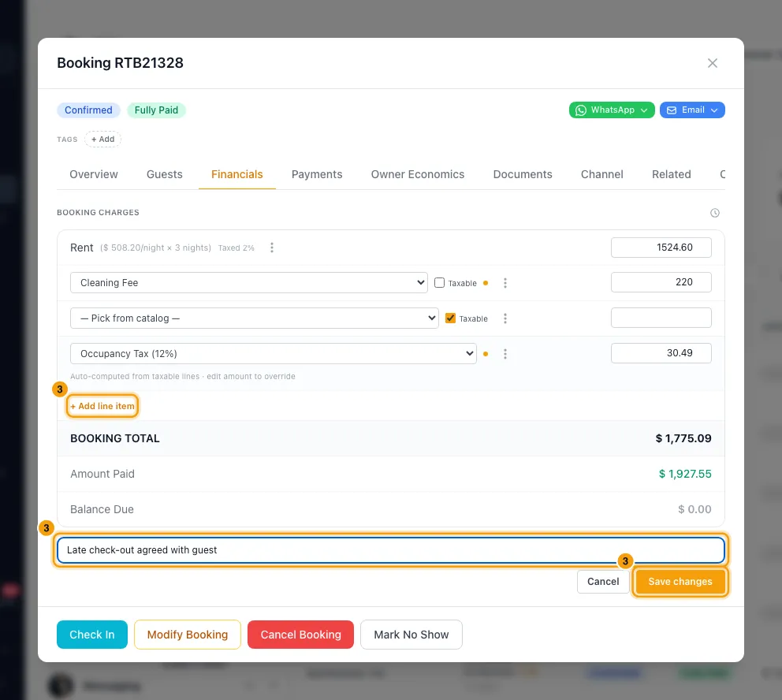The image size is (782, 700).
Task: Switch to the Guests tab
Action: tap(165, 174)
